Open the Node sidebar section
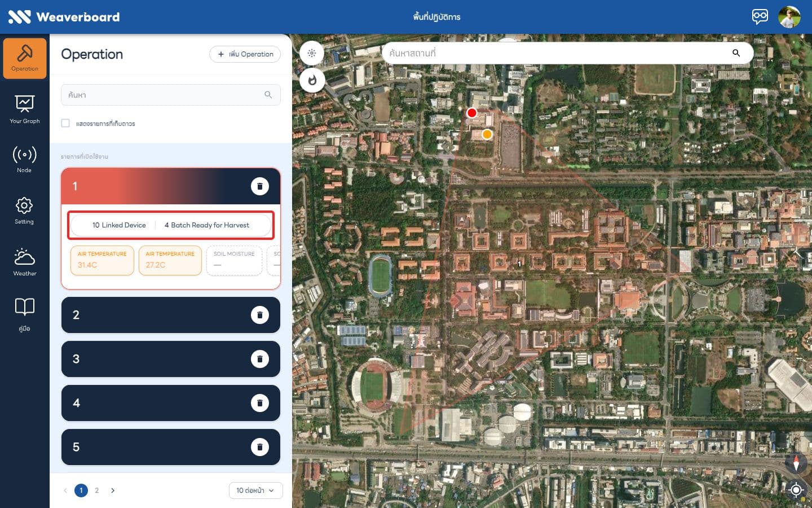Screen dimensions: 812x508 pos(24,159)
